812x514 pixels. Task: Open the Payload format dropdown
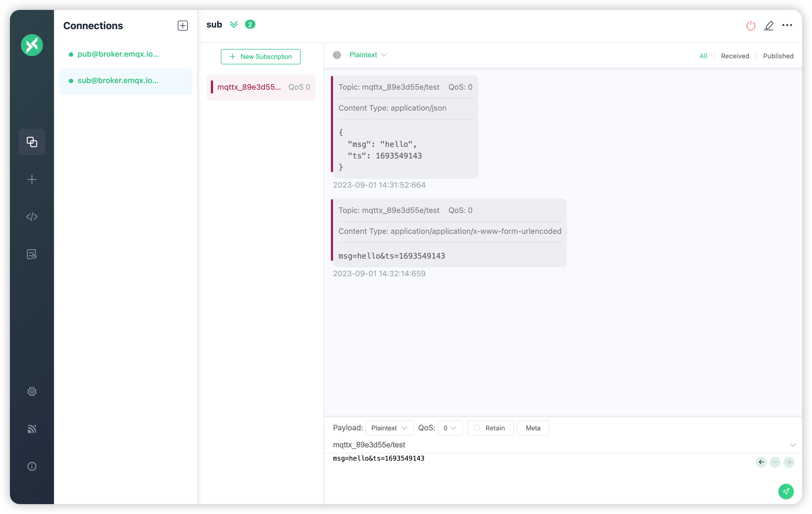click(x=389, y=428)
